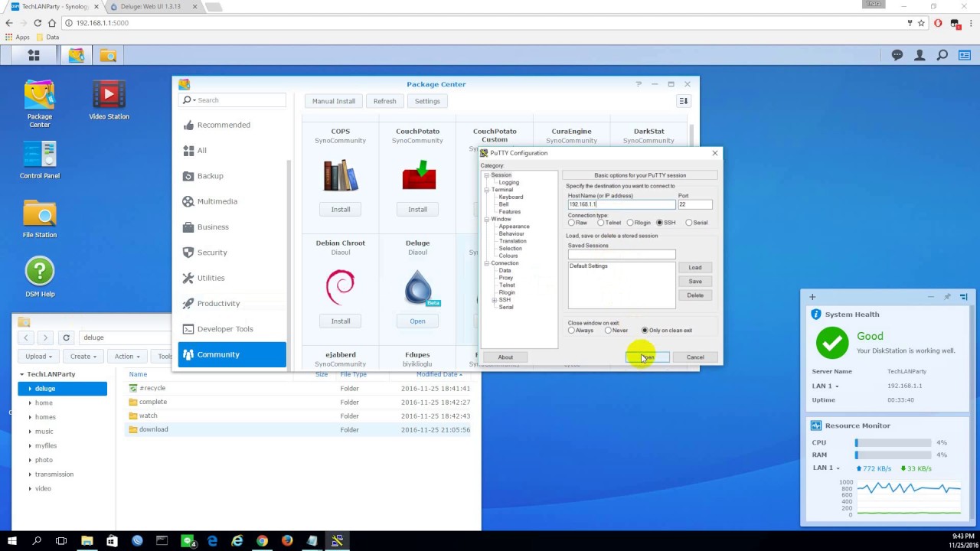The height and width of the screenshot is (551, 980).
Task: Open the DSM main menu grid icon
Action: tap(33, 55)
